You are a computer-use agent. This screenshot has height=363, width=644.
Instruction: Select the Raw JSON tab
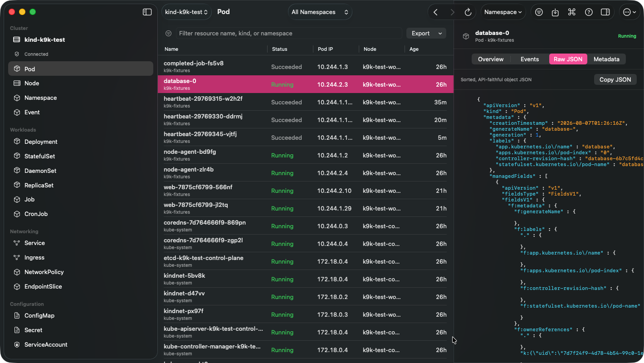coord(568,59)
